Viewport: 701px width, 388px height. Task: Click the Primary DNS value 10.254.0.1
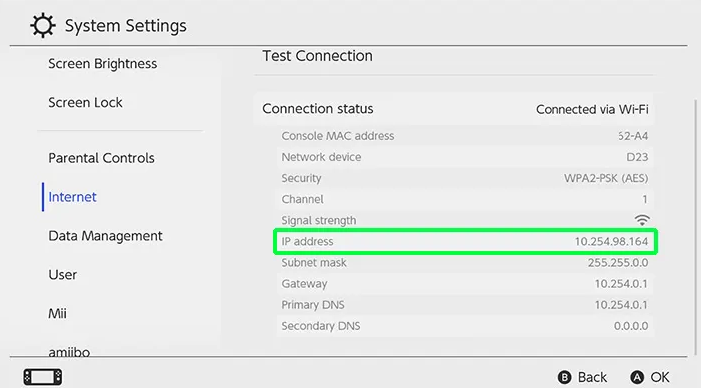tap(621, 305)
